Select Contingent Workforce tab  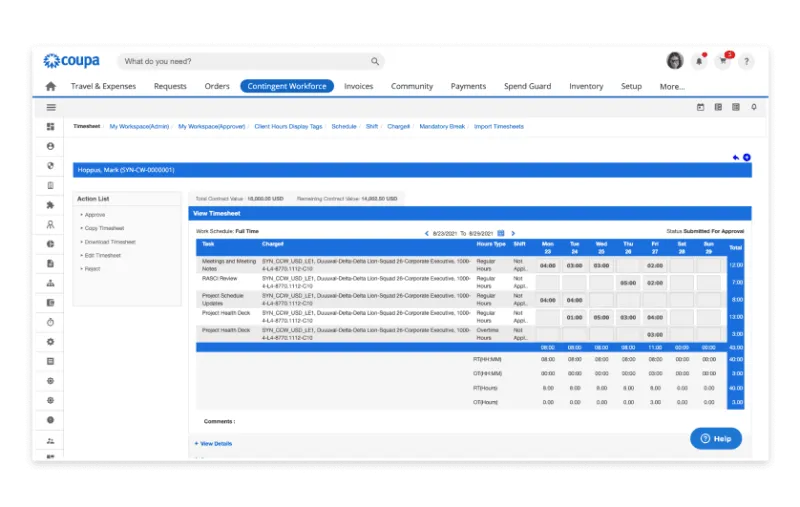pos(287,86)
